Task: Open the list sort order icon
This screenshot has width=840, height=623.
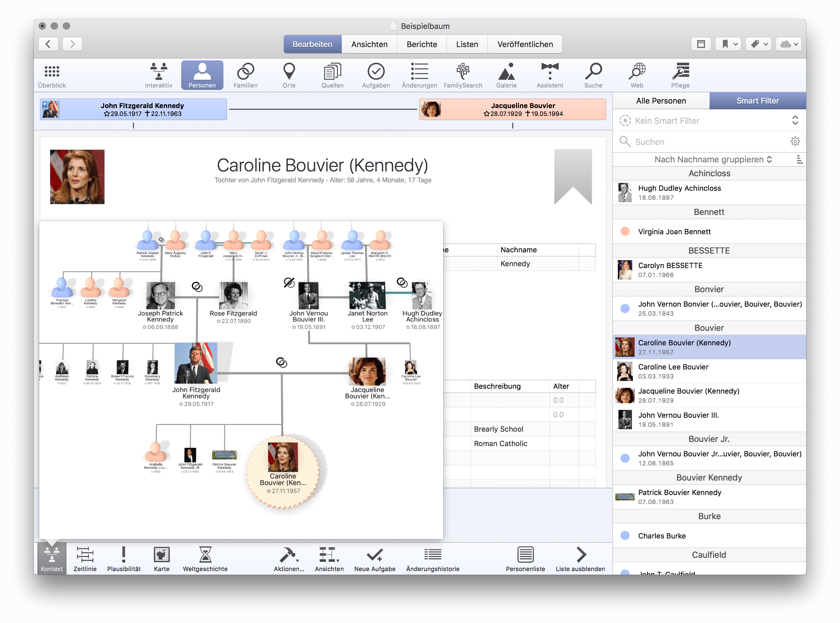Action: tap(799, 159)
